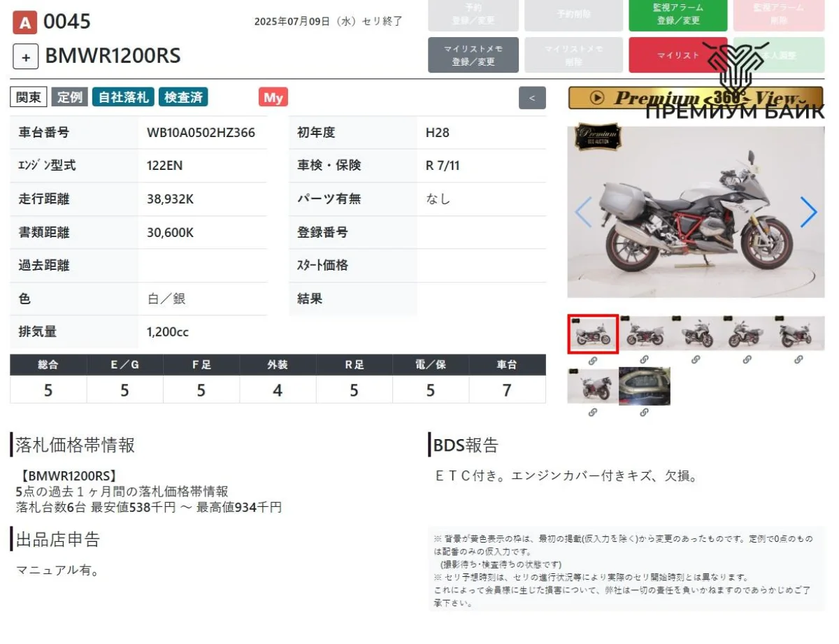Toggle the red 'My' badge

pyautogui.click(x=273, y=97)
